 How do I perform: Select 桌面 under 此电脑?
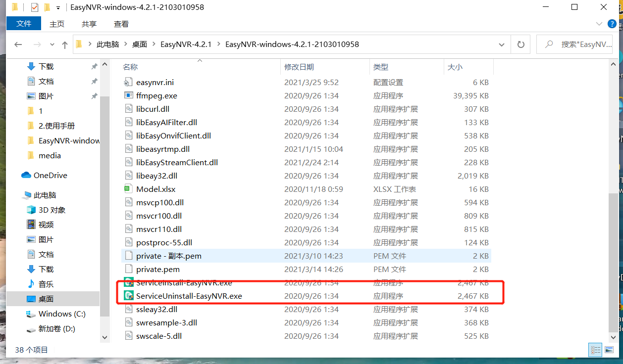click(x=46, y=299)
